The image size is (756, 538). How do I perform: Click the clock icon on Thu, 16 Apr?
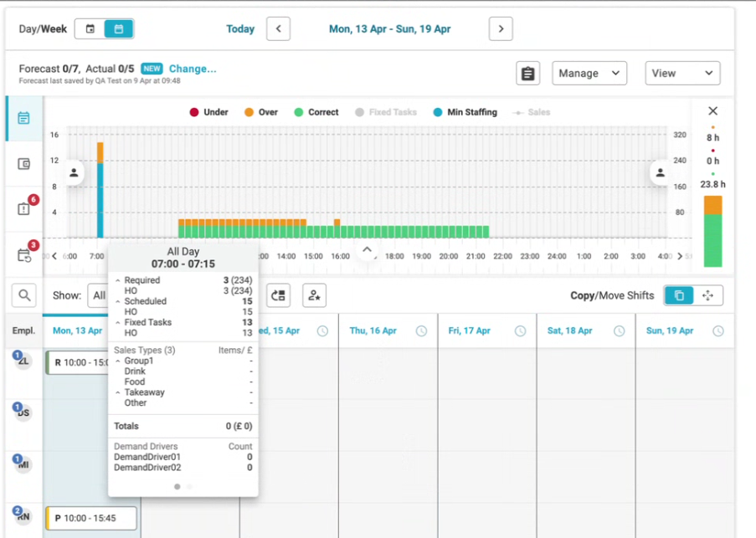(421, 331)
